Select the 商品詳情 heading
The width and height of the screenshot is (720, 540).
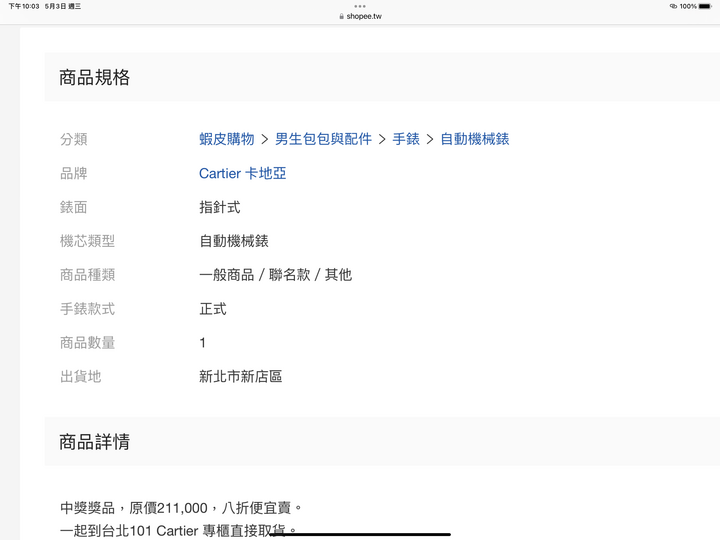95,442
